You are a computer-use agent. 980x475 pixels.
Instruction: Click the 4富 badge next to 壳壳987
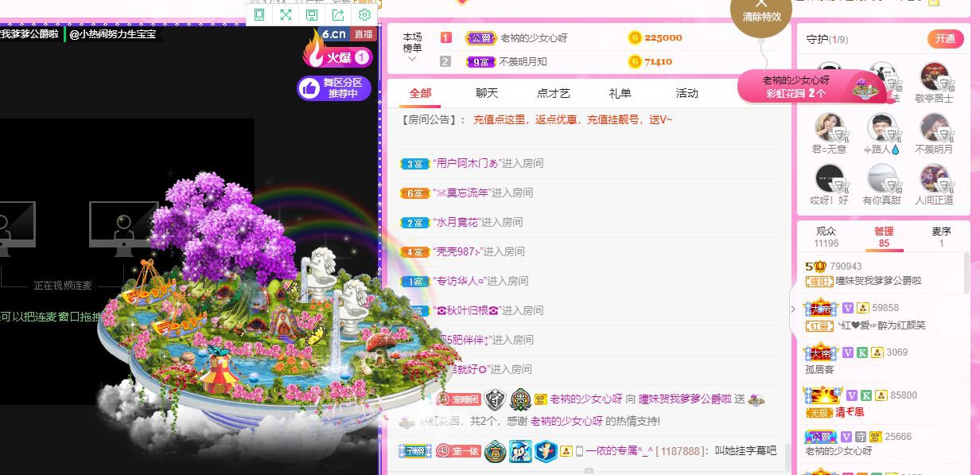click(x=414, y=251)
